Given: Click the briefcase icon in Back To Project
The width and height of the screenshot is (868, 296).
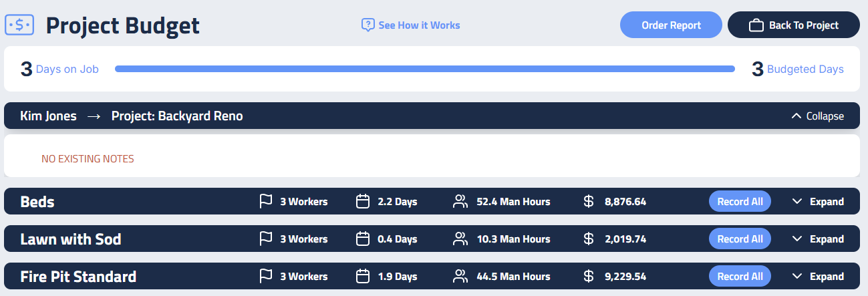Looking at the screenshot, I should coord(756,25).
